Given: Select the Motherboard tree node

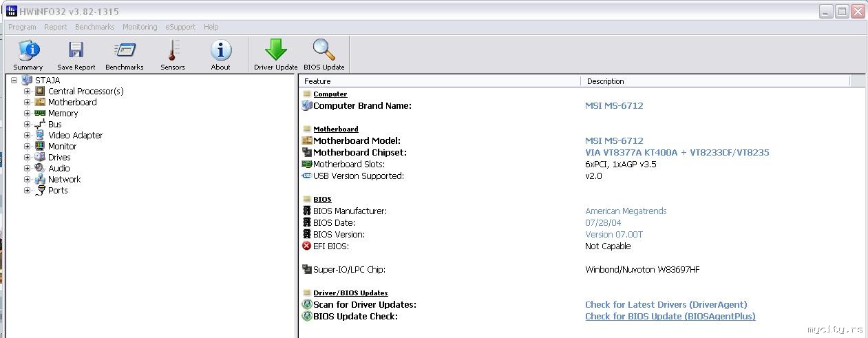Looking at the screenshot, I should click(x=72, y=103).
